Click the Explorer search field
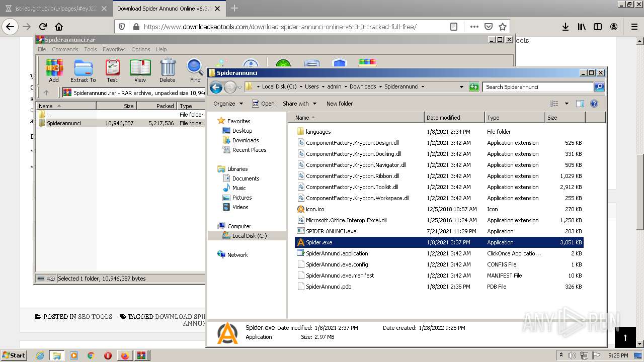The height and width of the screenshot is (362, 644). click(538, 87)
